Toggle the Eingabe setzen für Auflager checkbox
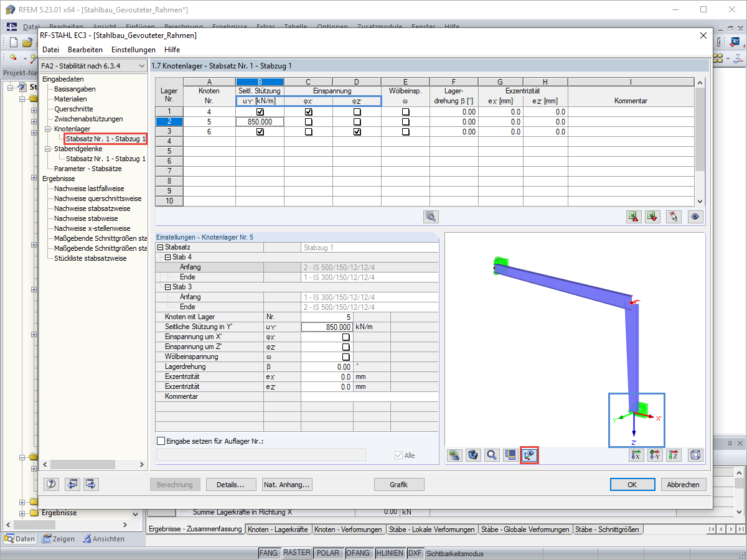 tap(160, 441)
